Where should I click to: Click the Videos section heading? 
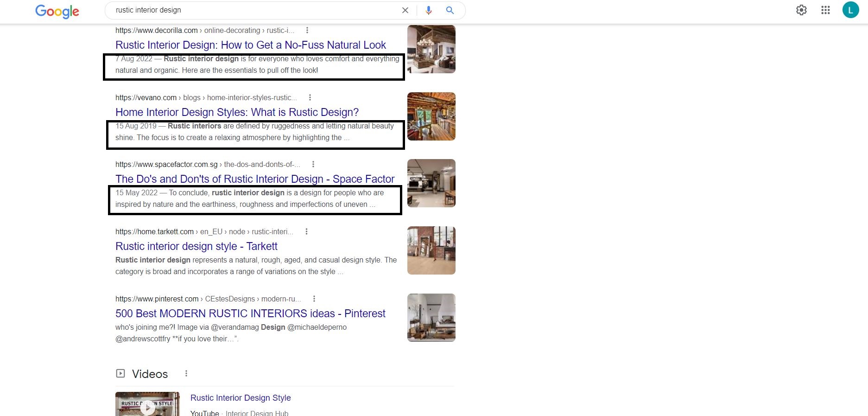pos(150,374)
